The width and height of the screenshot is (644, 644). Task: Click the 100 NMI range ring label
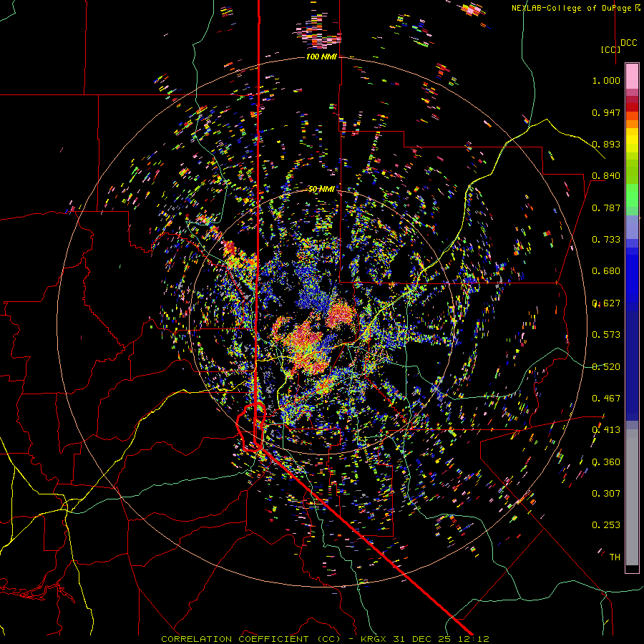(x=321, y=57)
